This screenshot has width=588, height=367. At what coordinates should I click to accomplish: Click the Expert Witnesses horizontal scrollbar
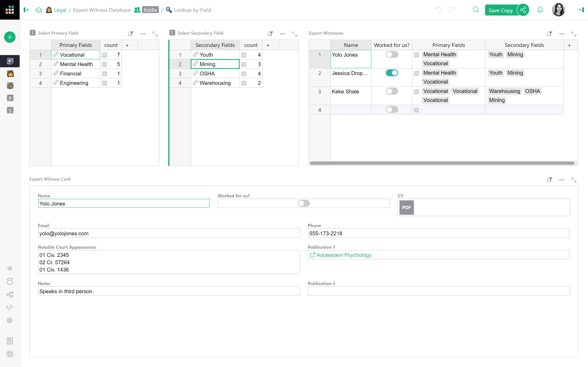coord(442,163)
